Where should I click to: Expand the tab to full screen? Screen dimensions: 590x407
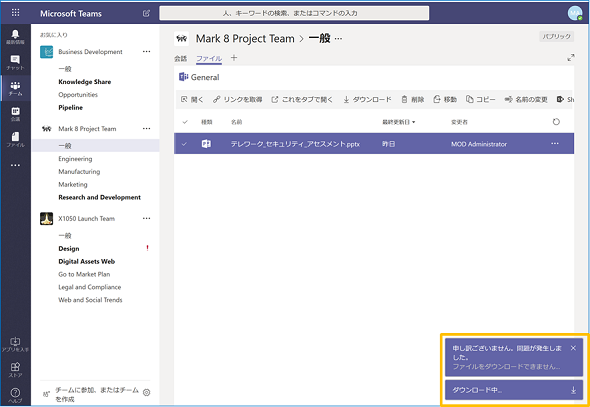pyautogui.click(x=571, y=58)
